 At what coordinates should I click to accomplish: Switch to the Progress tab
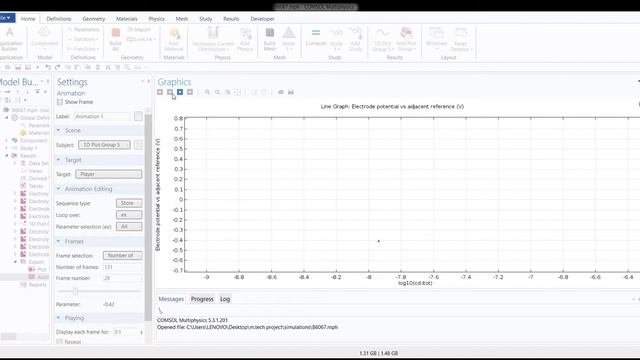click(x=202, y=299)
